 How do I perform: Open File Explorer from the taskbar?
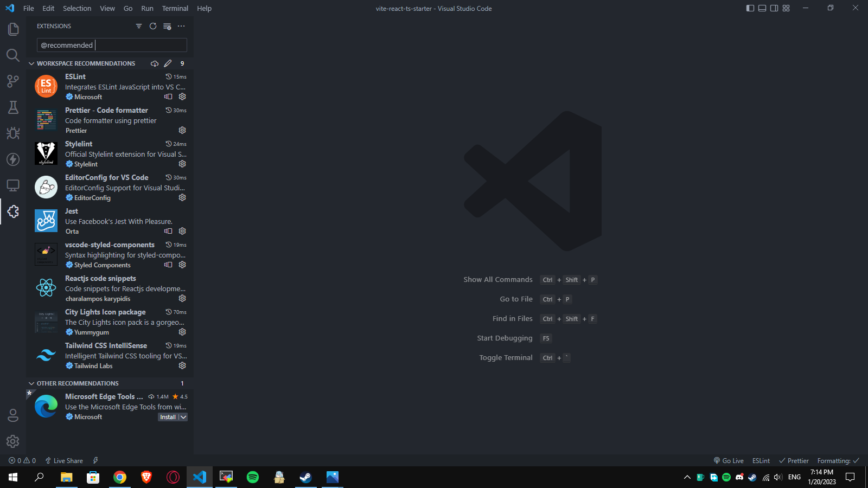(x=67, y=477)
